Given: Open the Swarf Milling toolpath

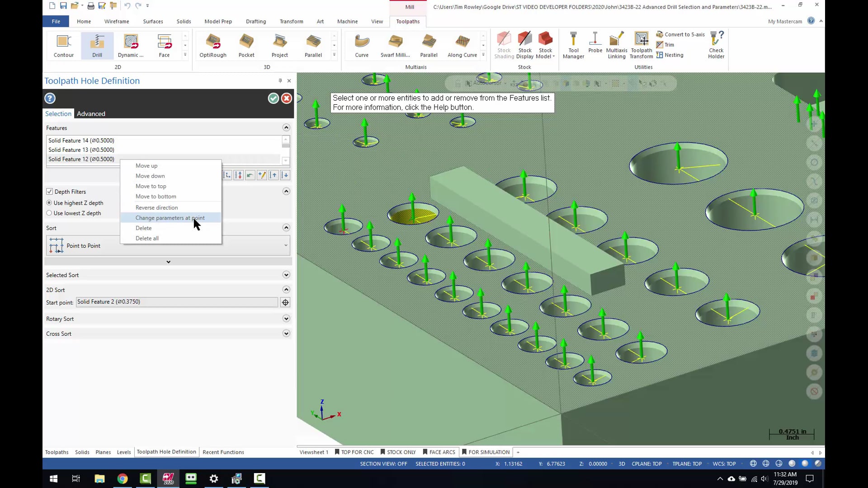Looking at the screenshot, I should [395, 45].
